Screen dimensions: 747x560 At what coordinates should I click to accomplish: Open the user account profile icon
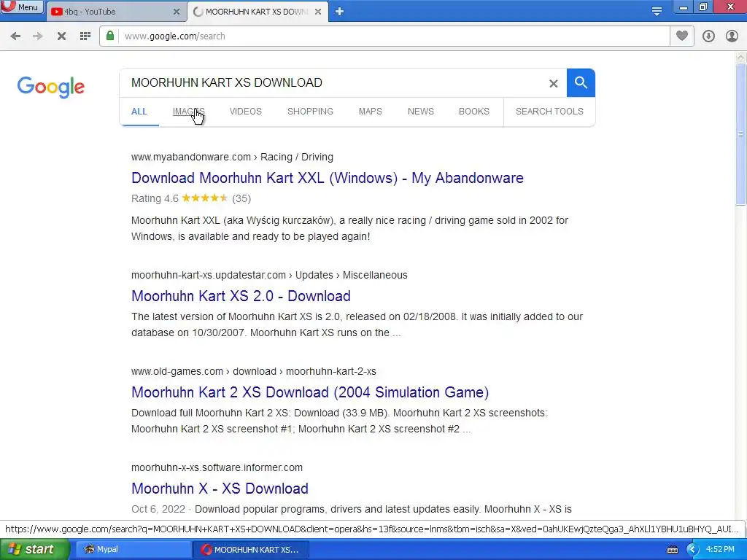(732, 36)
